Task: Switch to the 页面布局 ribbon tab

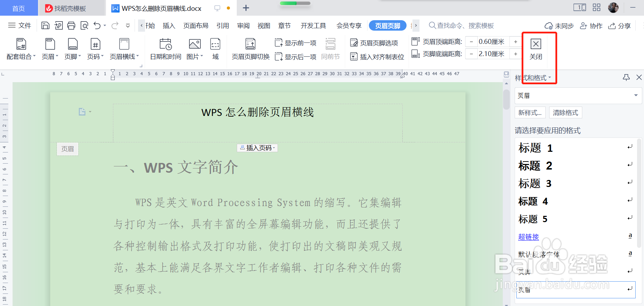Action: (196, 26)
